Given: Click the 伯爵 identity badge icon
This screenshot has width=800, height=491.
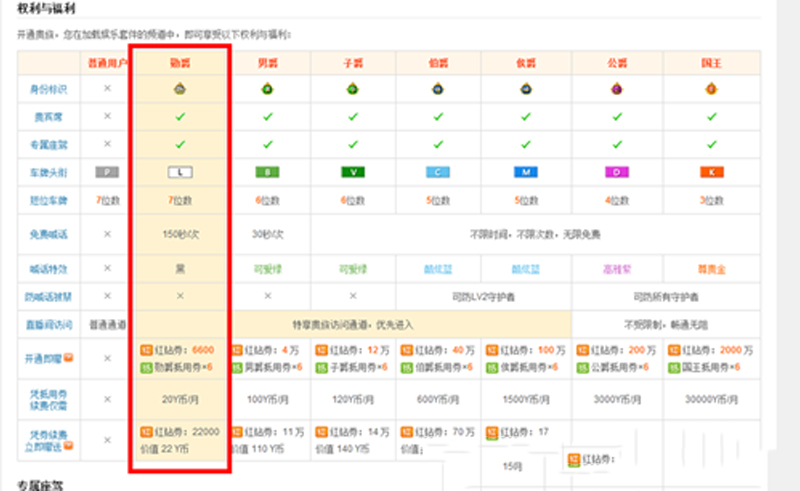Looking at the screenshot, I should click(438, 89).
